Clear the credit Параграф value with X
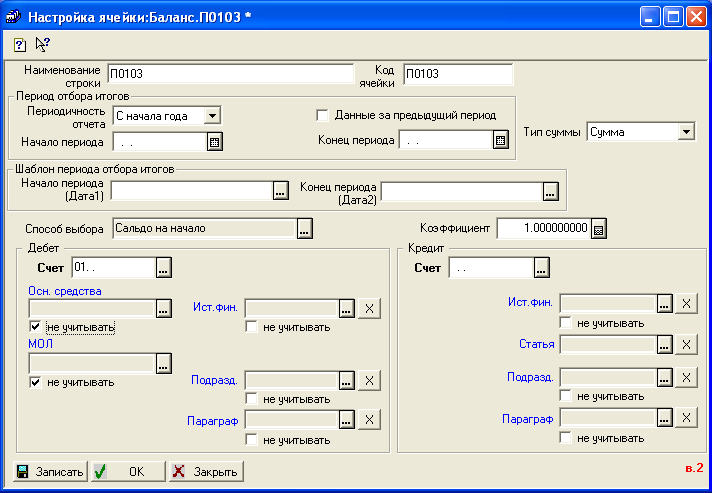Image resolution: width=712 pixels, height=493 pixels. point(686,417)
